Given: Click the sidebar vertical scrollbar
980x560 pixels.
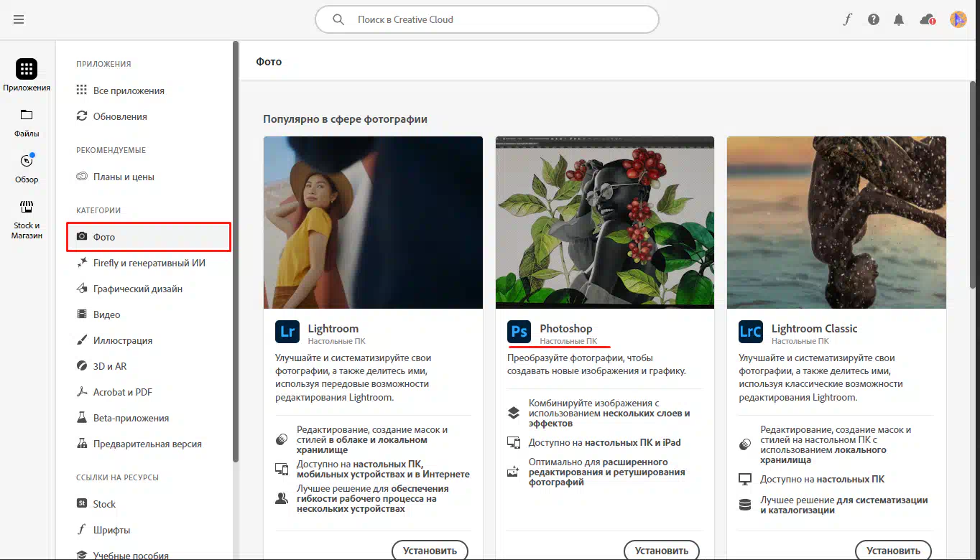Looking at the screenshot, I should point(235,251).
